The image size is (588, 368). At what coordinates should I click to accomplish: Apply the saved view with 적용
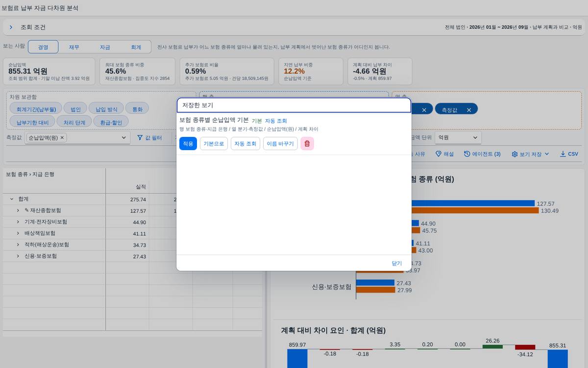[188, 143]
